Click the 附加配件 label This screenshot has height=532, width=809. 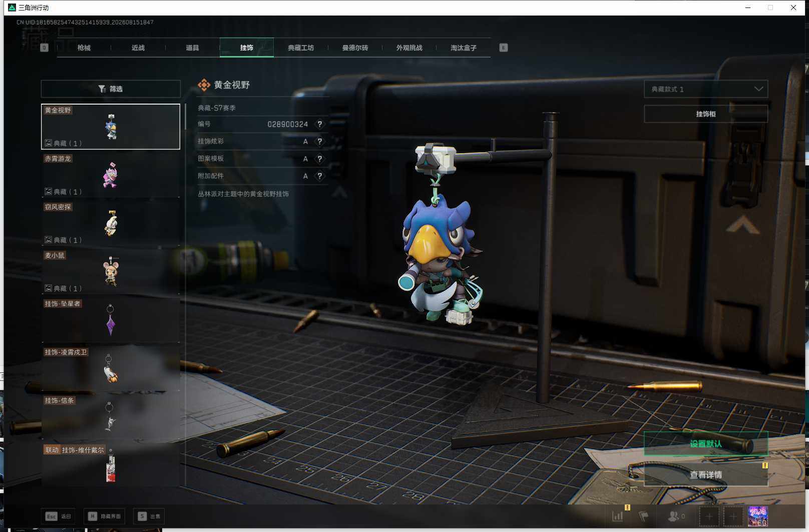(211, 176)
